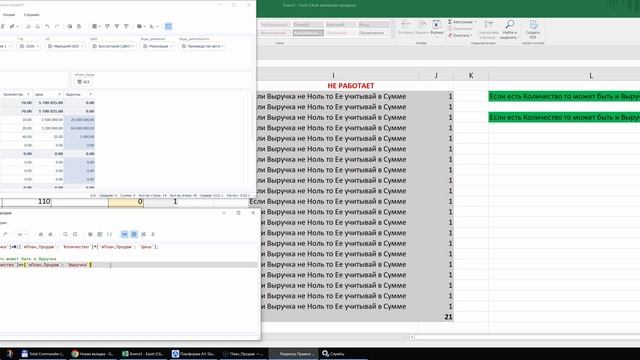Switch to Excel 'Книга1' on the taskbar
This screenshot has height=360, width=640.
(143, 353)
